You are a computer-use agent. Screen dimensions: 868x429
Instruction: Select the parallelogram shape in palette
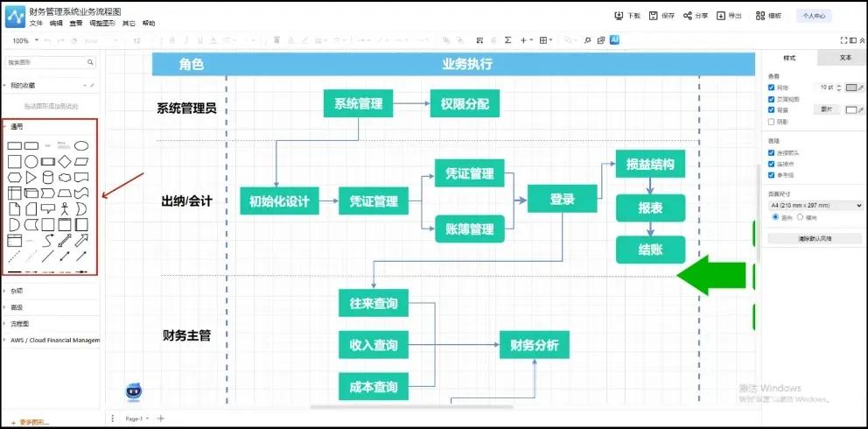81,162
